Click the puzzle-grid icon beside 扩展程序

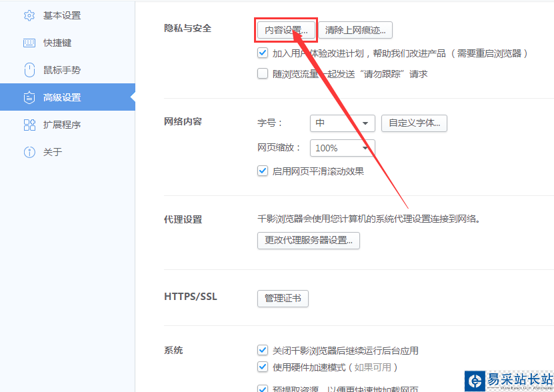[x=29, y=125]
